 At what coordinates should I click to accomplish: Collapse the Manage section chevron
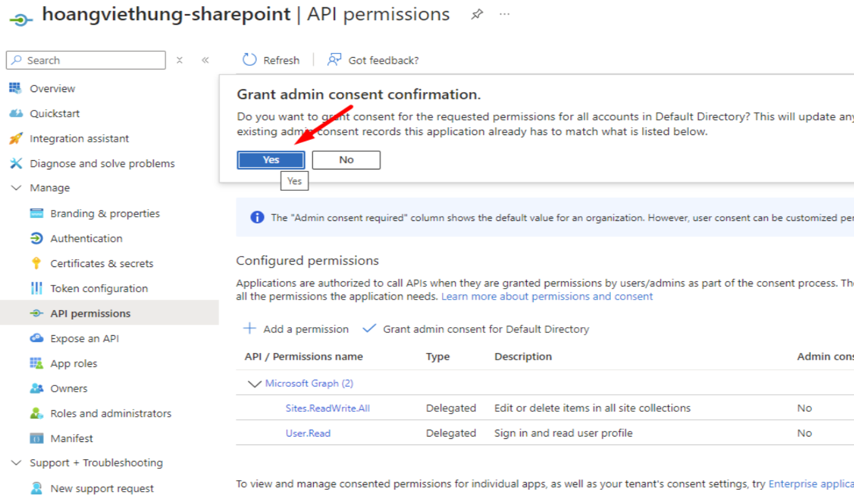[16, 188]
